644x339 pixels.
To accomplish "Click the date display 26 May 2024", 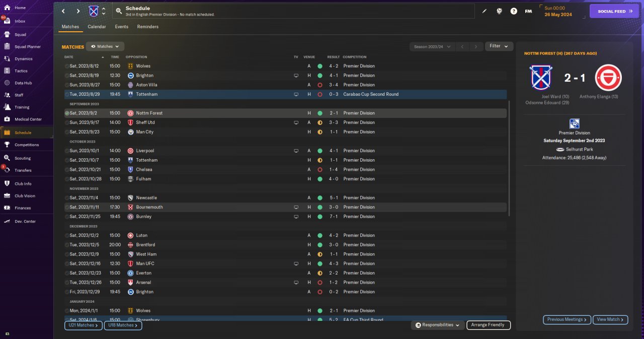I will pyautogui.click(x=559, y=14).
